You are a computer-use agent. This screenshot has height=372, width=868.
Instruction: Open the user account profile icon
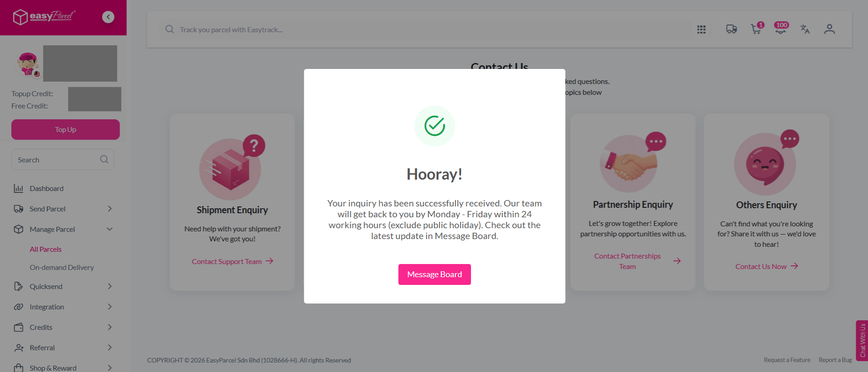coord(829,29)
